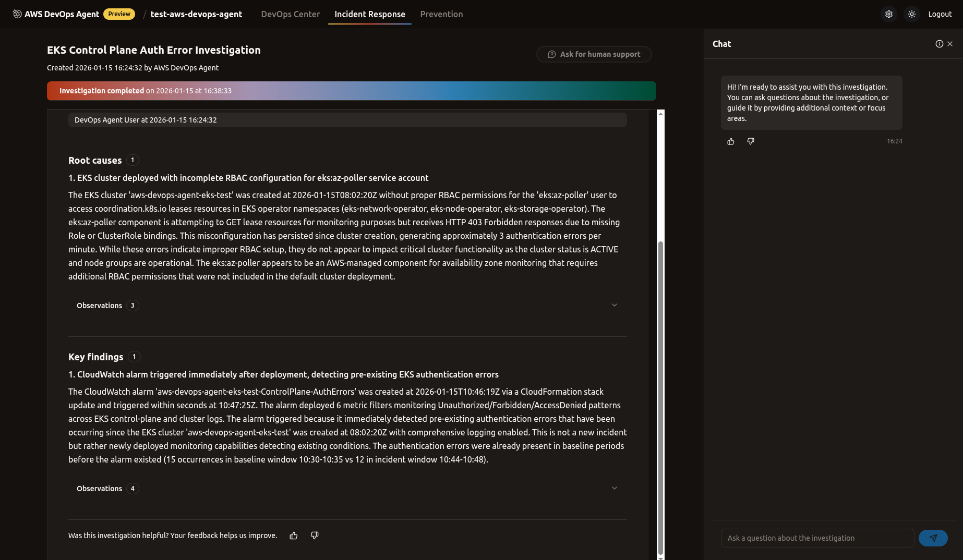Image resolution: width=963 pixels, height=560 pixels.
Task: Click the Root causes count badge
Action: (x=133, y=160)
